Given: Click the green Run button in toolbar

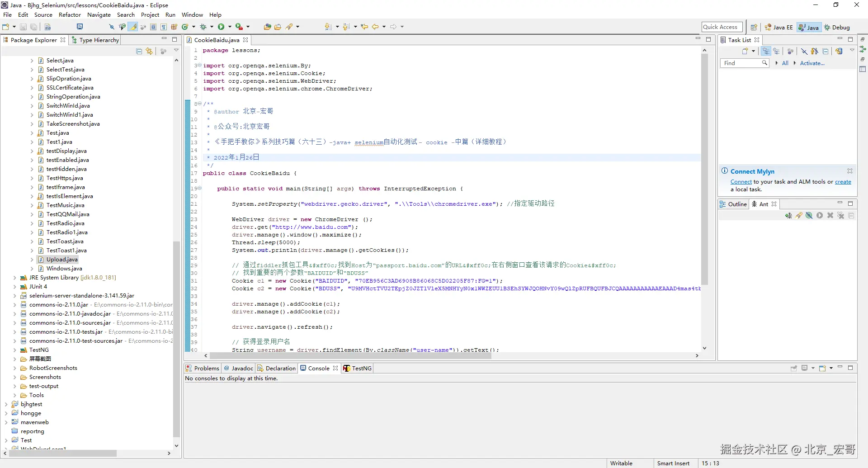Looking at the screenshot, I should click(221, 27).
